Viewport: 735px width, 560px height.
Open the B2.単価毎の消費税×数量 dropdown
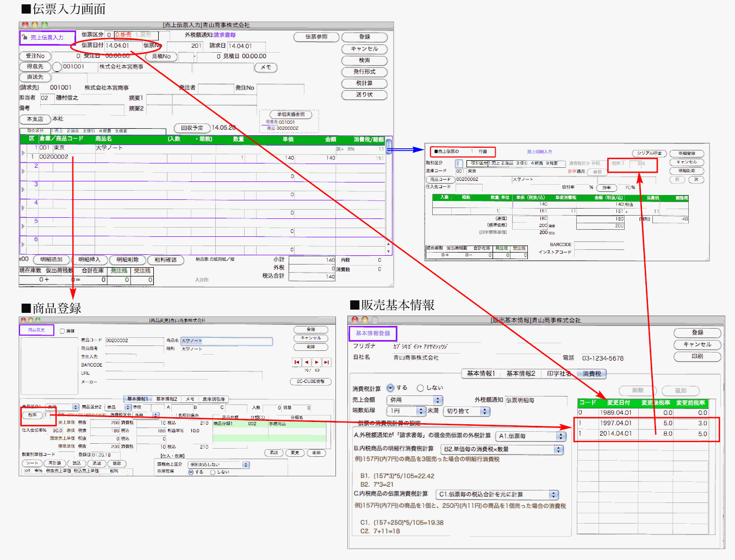(502, 450)
